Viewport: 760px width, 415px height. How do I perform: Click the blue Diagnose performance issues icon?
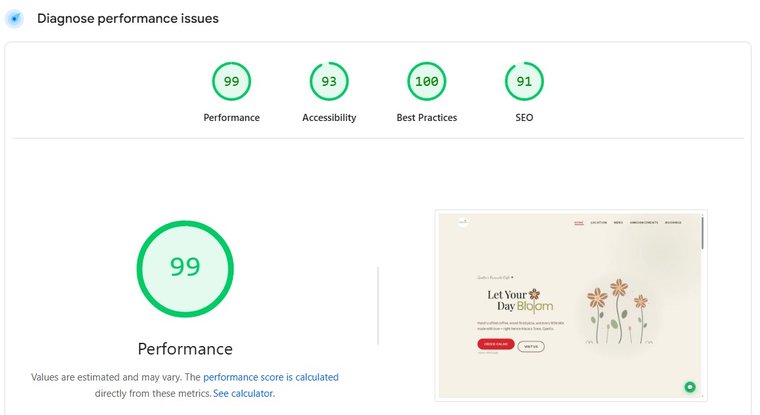pyautogui.click(x=15, y=19)
